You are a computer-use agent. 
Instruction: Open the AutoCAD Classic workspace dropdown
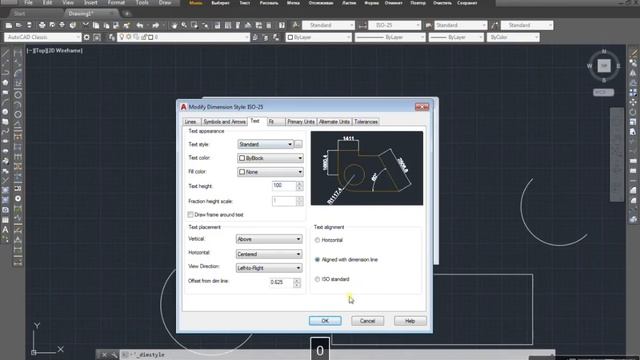(43, 37)
